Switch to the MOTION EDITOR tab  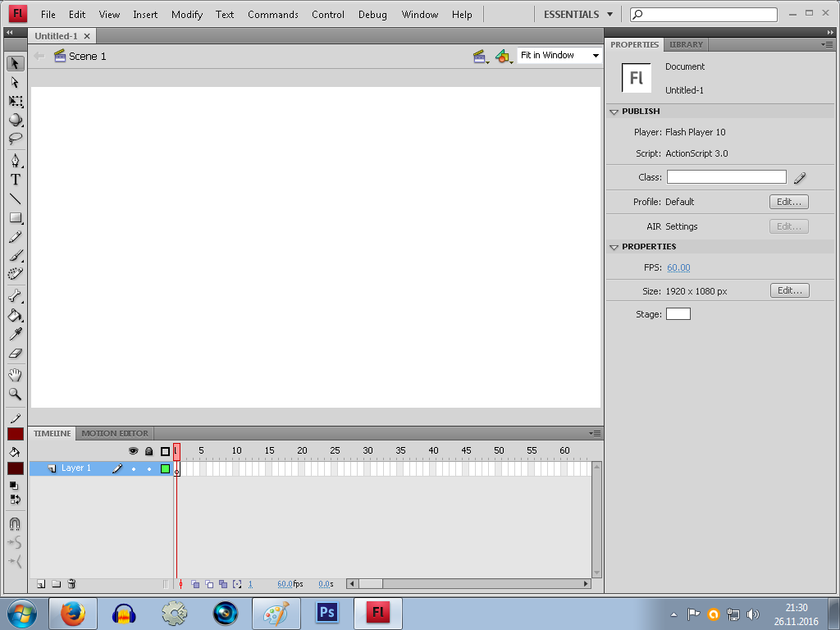tap(114, 433)
